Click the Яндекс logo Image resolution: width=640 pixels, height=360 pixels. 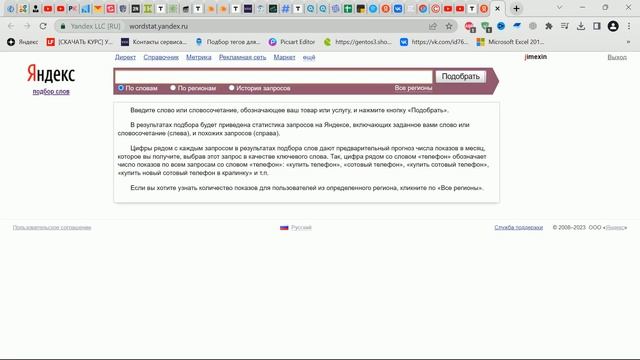pyautogui.click(x=51, y=74)
